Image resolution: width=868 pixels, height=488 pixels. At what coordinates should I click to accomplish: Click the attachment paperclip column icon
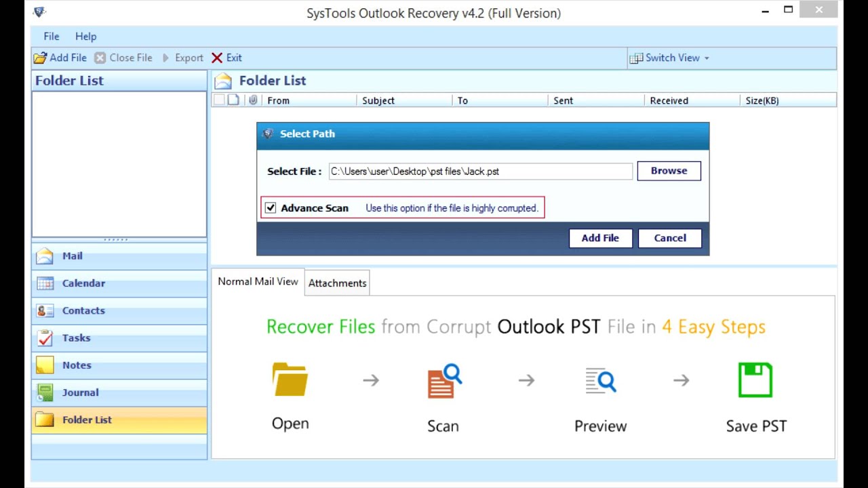tap(253, 100)
